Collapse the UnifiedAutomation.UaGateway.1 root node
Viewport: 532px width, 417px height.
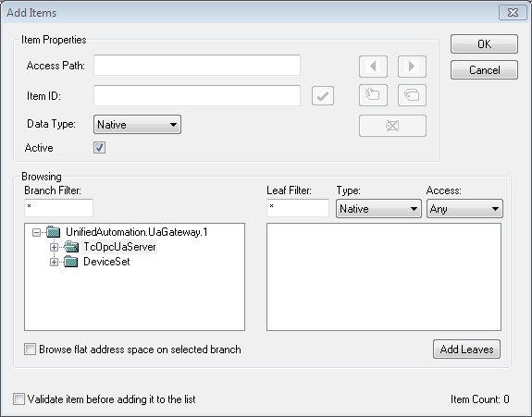tap(36, 232)
